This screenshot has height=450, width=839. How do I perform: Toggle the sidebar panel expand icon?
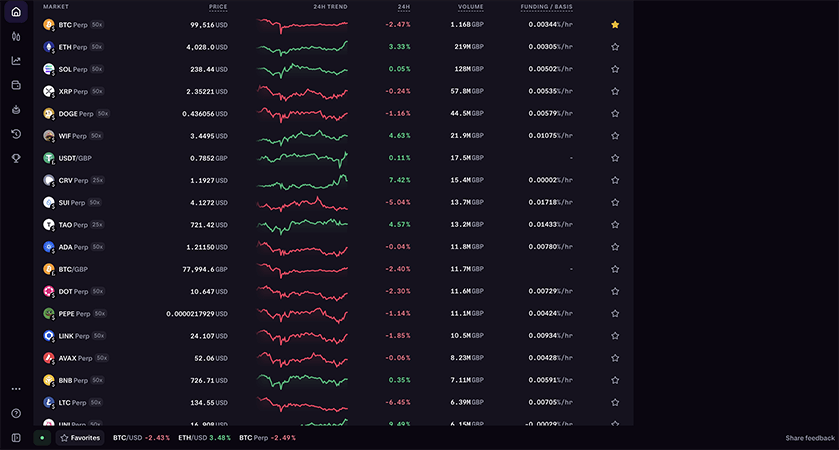pyautogui.click(x=16, y=438)
